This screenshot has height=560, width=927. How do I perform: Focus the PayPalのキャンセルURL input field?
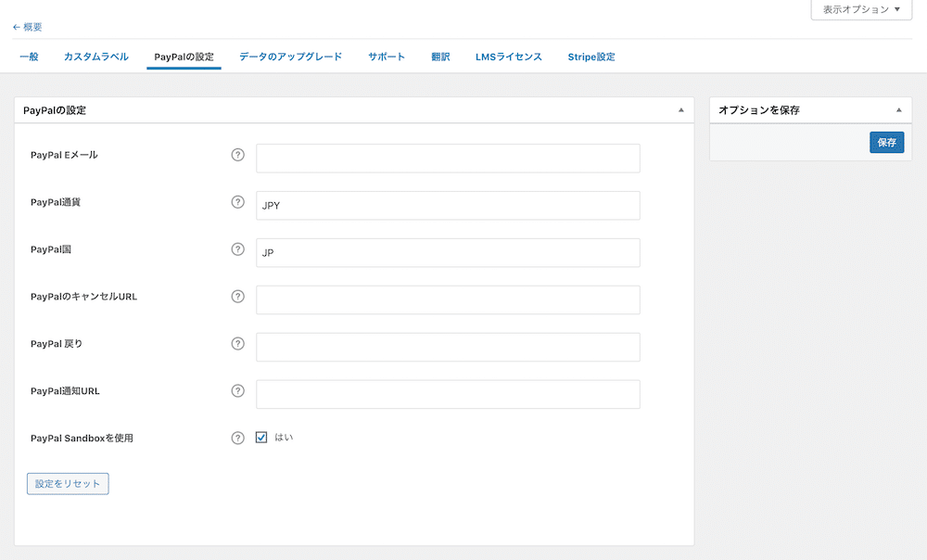coord(448,299)
